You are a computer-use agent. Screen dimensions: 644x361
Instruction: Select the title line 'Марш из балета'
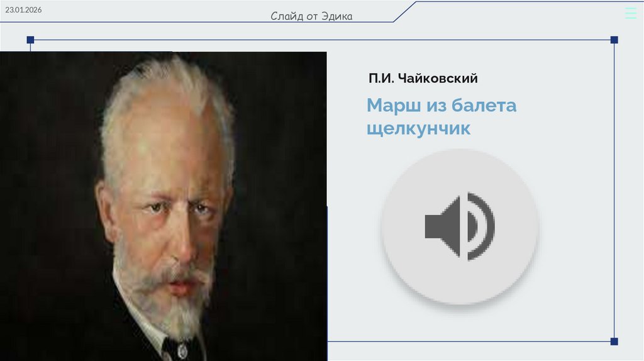pos(441,105)
